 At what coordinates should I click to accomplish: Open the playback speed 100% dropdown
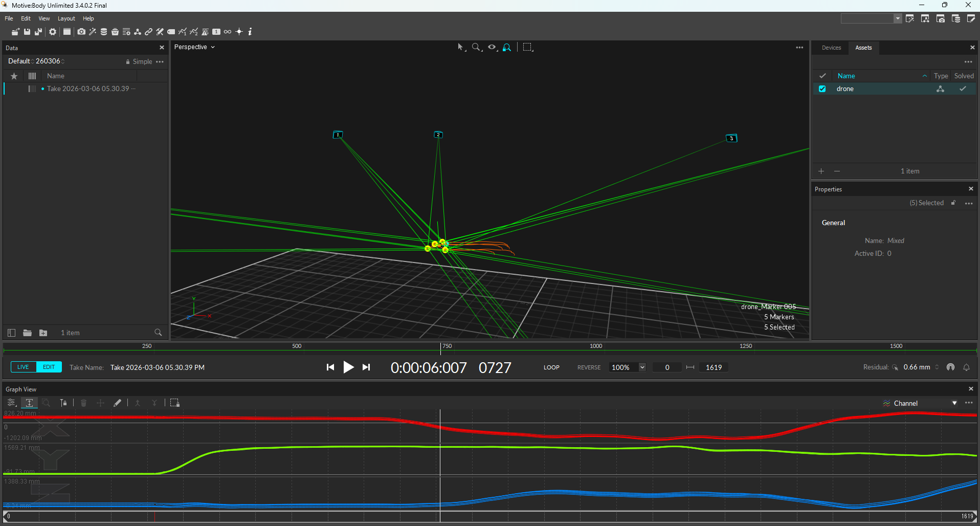642,367
